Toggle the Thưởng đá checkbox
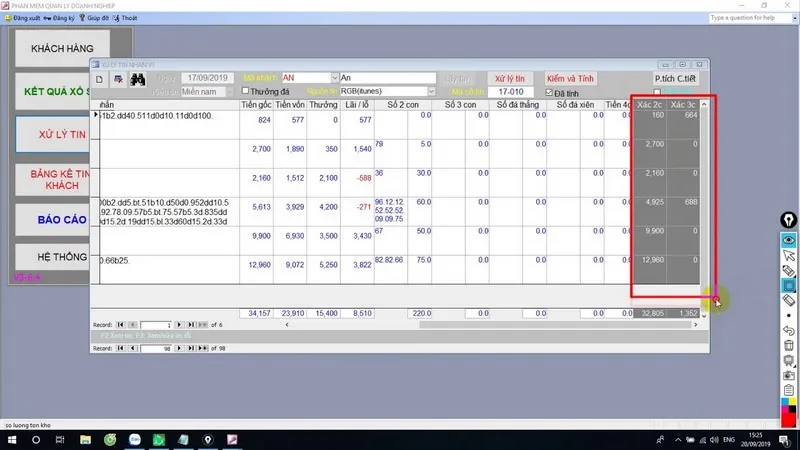The image size is (800, 450). (x=245, y=92)
